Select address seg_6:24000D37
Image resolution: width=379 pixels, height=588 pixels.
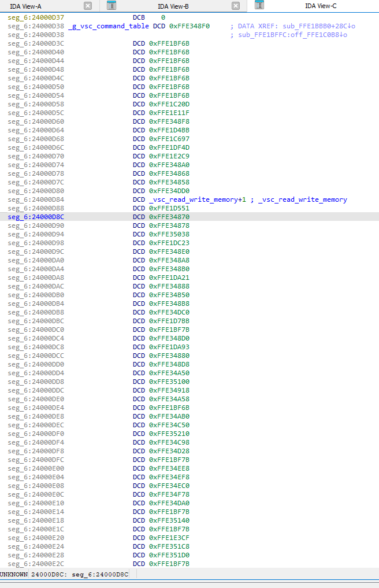tap(36, 17)
